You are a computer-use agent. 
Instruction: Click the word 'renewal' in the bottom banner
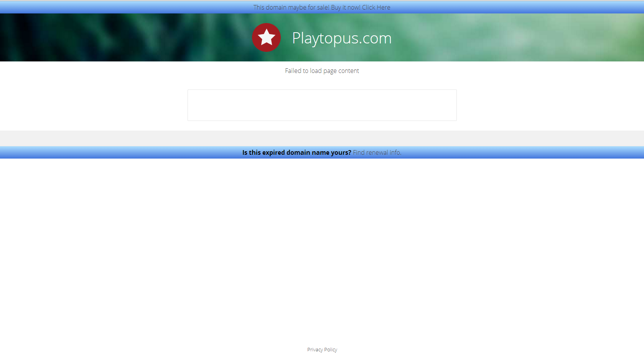(x=377, y=152)
